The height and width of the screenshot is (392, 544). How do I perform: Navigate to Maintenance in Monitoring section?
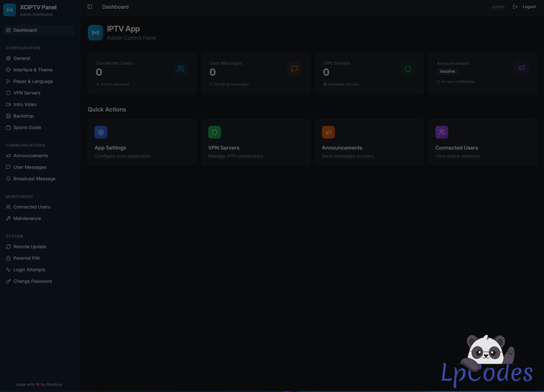pos(27,218)
